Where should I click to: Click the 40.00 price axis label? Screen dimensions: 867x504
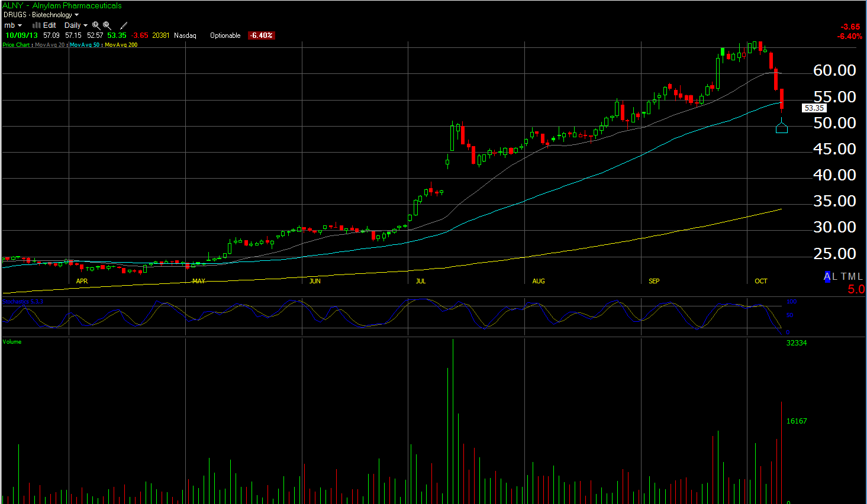[834, 175]
